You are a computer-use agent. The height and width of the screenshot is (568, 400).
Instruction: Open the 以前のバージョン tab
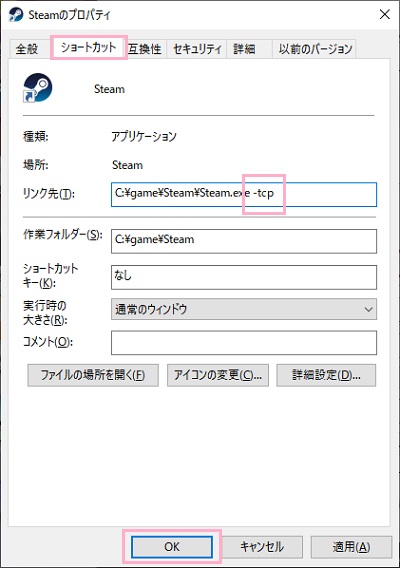[314, 49]
